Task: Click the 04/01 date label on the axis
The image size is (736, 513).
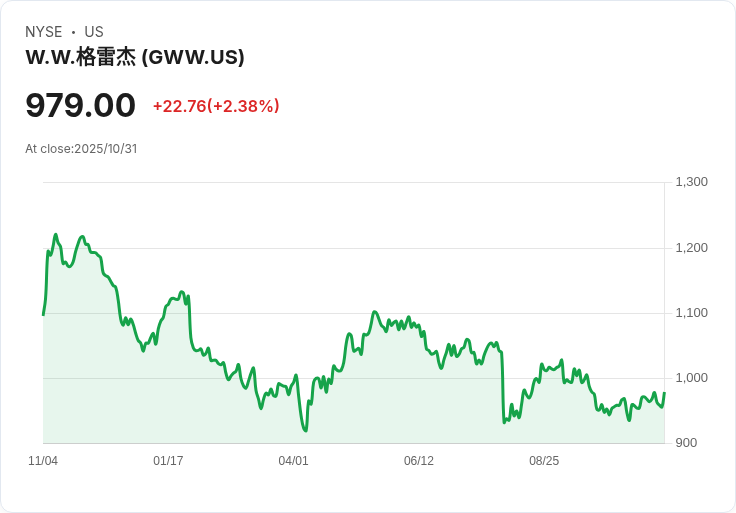Action: click(x=293, y=461)
